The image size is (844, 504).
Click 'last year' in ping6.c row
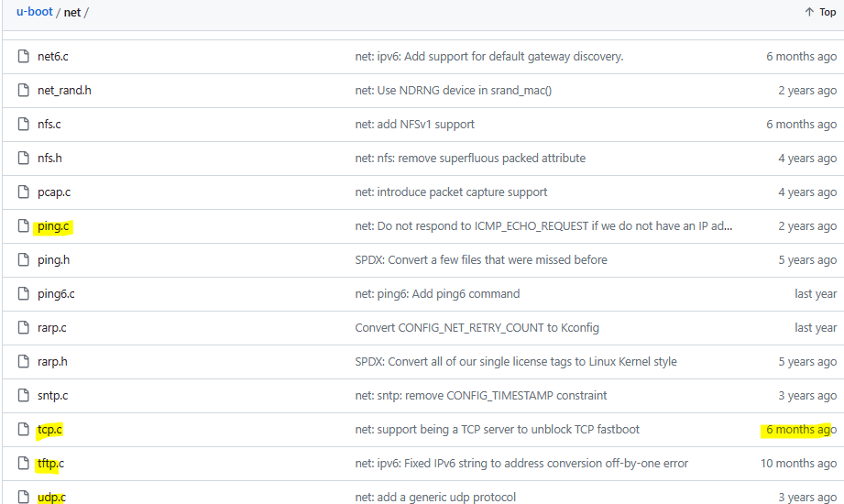coord(816,294)
